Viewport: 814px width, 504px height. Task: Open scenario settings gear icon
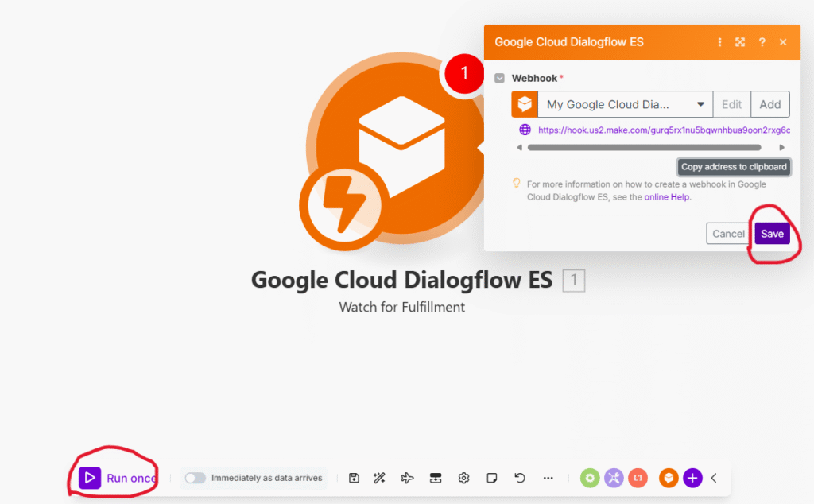463,478
